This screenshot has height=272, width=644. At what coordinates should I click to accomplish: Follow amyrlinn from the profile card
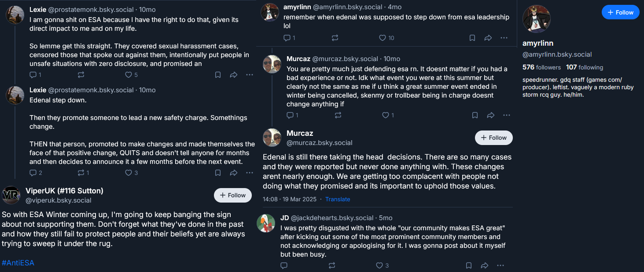click(x=620, y=12)
